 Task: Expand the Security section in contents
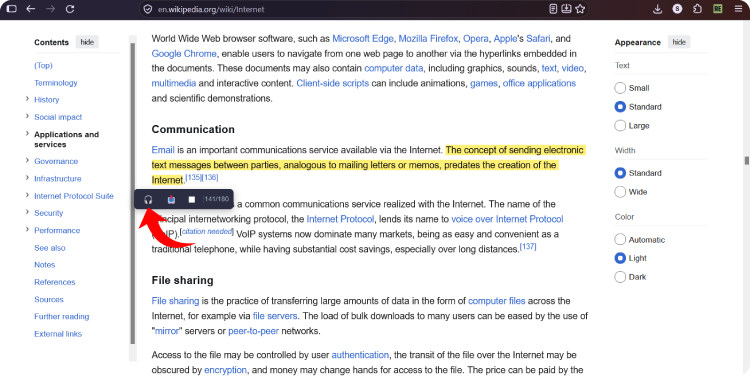click(27, 212)
